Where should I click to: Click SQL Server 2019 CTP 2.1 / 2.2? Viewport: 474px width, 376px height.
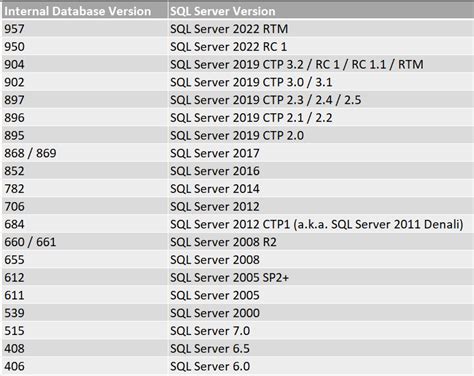pyautogui.click(x=321, y=117)
